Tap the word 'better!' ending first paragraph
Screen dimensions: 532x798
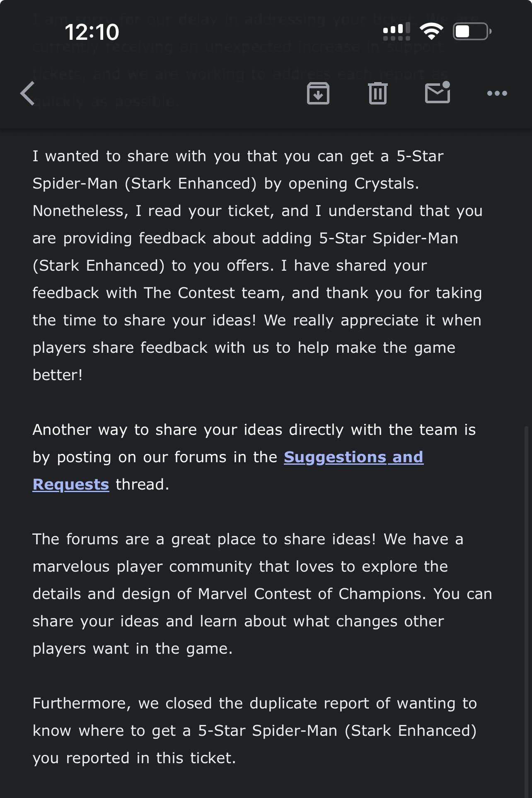tap(58, 375)
